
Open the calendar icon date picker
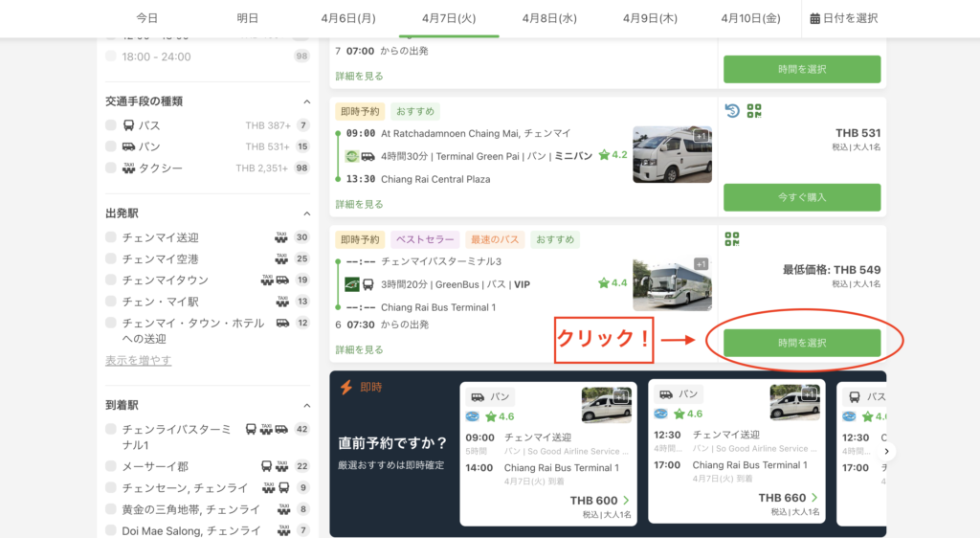814,19
